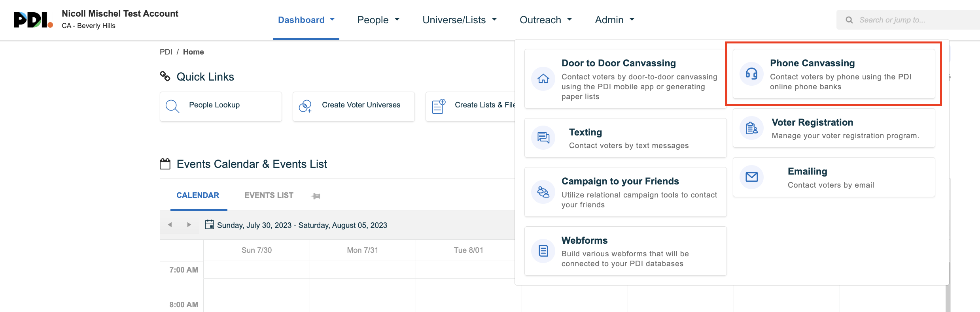Click the Door to Door Canvassing house icon
980x312 pixels.
click(x=543, y=79)
